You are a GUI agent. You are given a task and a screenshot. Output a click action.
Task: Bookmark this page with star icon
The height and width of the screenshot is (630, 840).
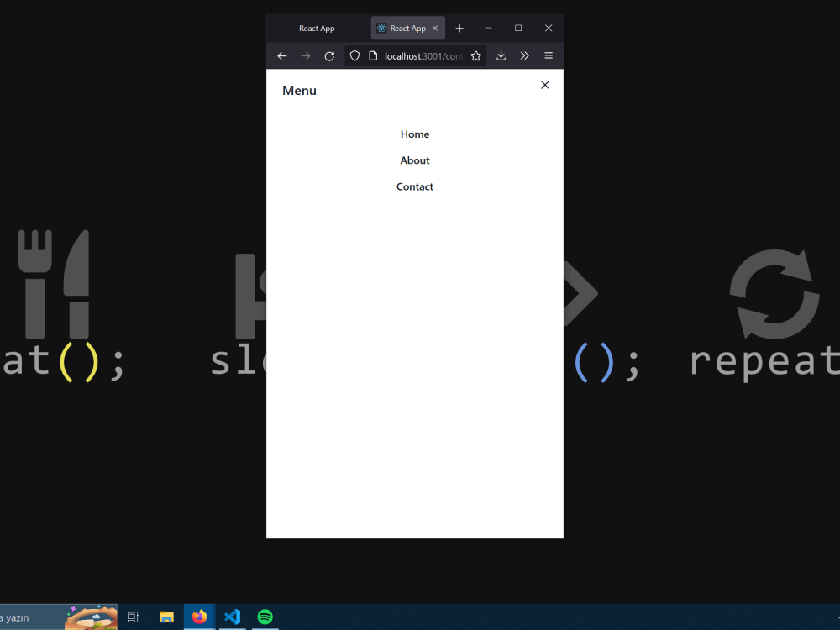click(x=475, y=56)
